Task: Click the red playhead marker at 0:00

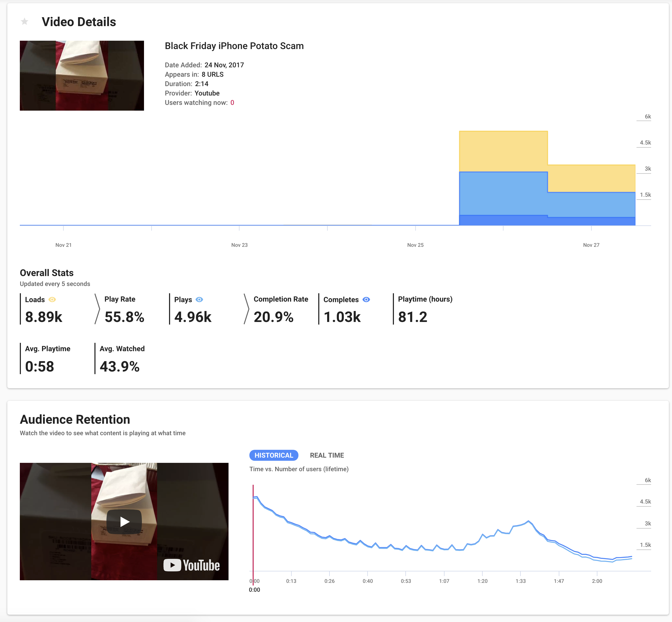Action: [x=253, y=532]
